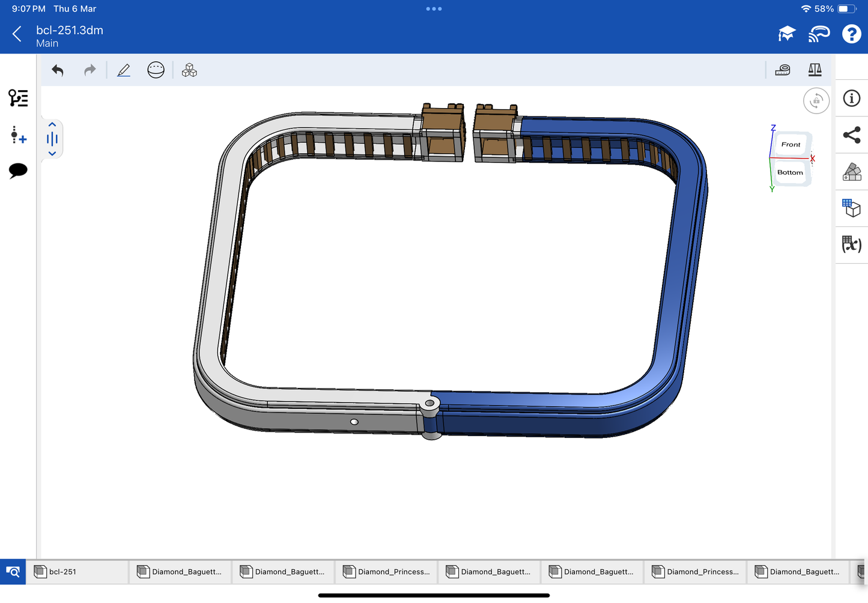Image resolution: width=868 pixels, height=603 pixels.
Task: Toggle the feature list panel
Action: pos(18,98)
